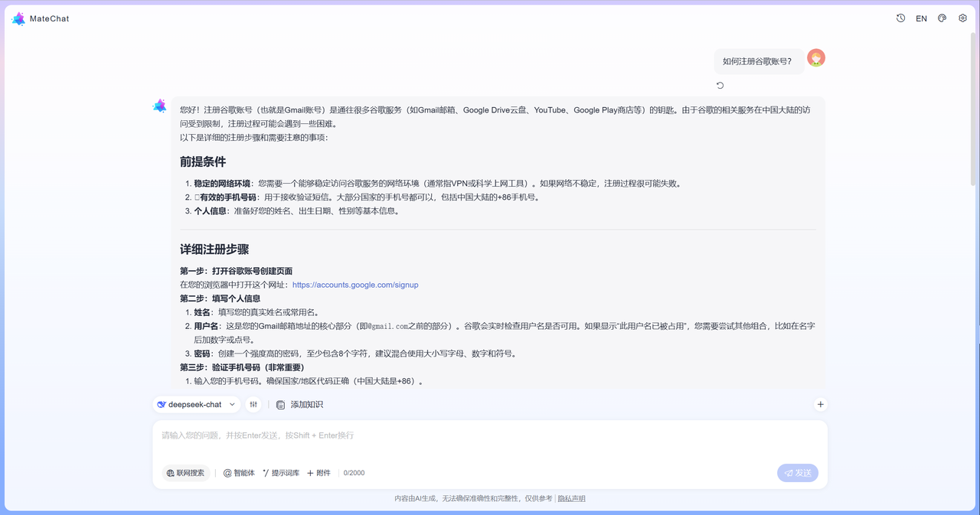Screen dimensions: 980x515
Task: Open MateChat settings gear
Action: (962, 18)
